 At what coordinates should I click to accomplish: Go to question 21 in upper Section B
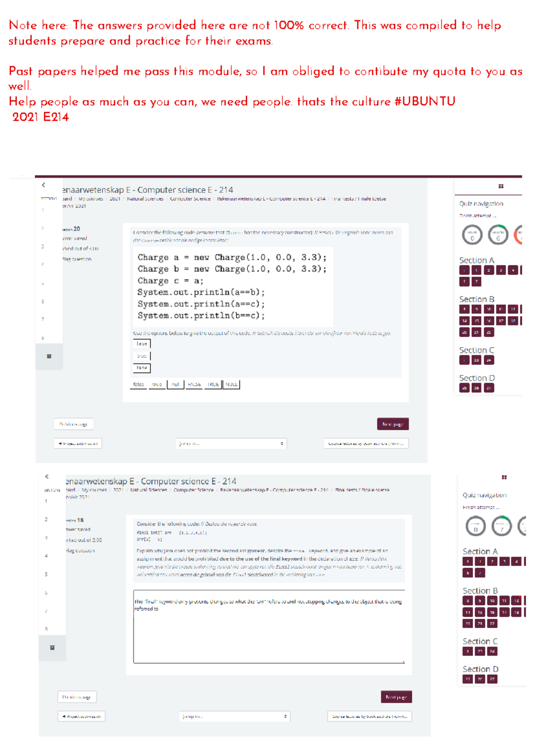tap(477, 332)
